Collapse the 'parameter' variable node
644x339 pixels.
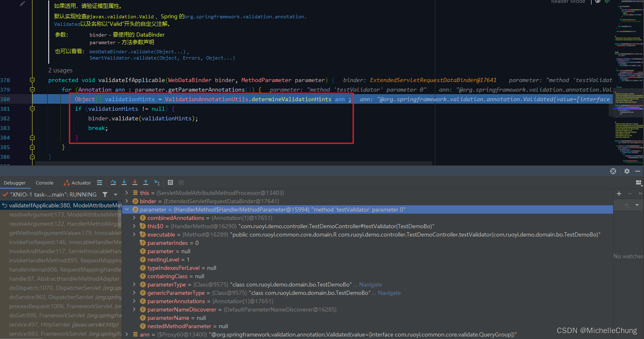[x=127, y=209]
